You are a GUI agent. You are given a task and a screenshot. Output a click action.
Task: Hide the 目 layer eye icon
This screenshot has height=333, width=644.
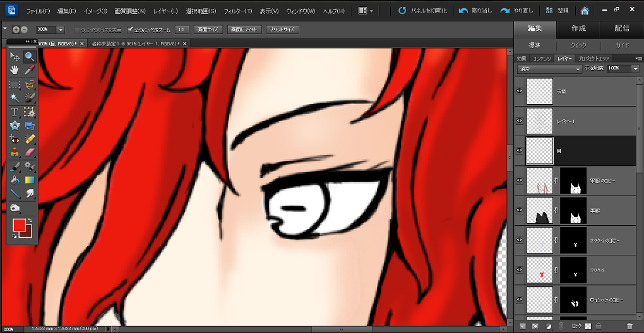coord(520,151)
